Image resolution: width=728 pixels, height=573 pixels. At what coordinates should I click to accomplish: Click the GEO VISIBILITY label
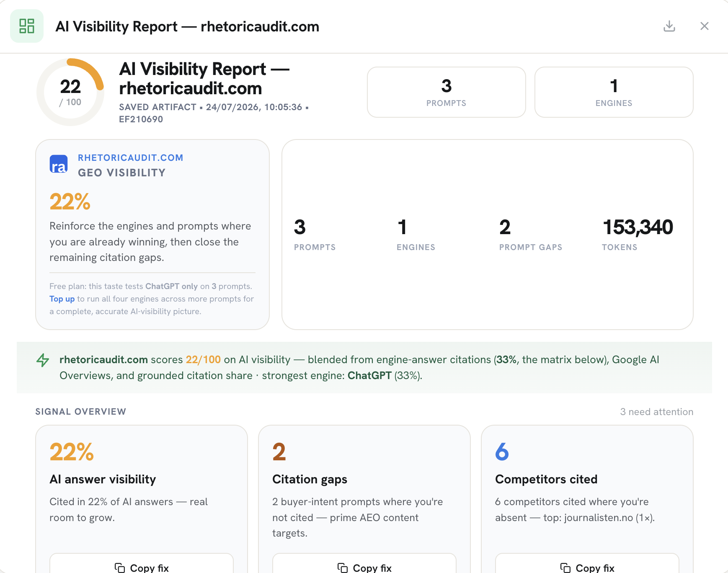click(122, 173)
